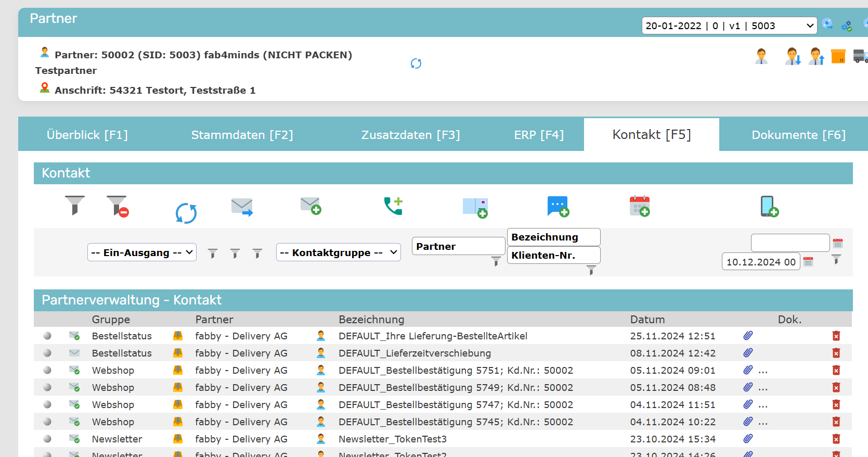Screen dimensions: 868x457
Task: Open the version date dropdown 20-01-2022
Action: click(729, 26)
